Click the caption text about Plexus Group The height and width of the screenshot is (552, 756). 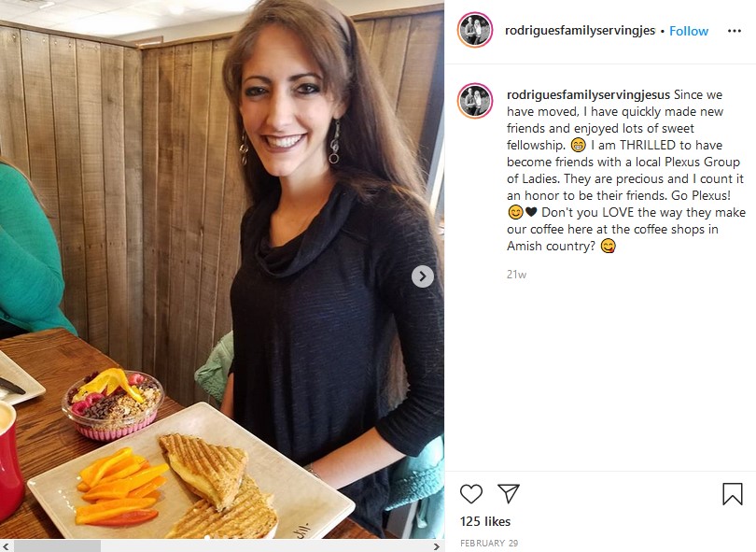click(x=626, y=170)
